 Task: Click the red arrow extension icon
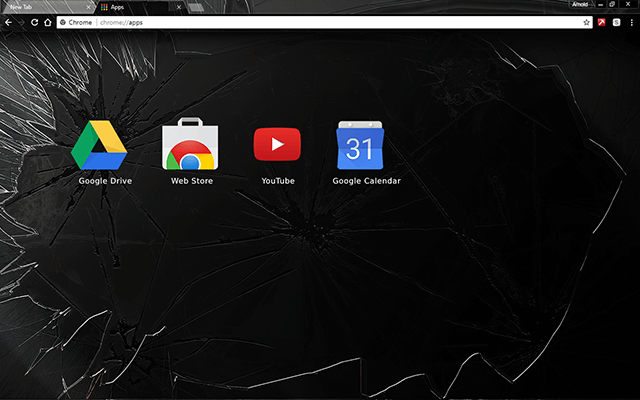point(602,22)
